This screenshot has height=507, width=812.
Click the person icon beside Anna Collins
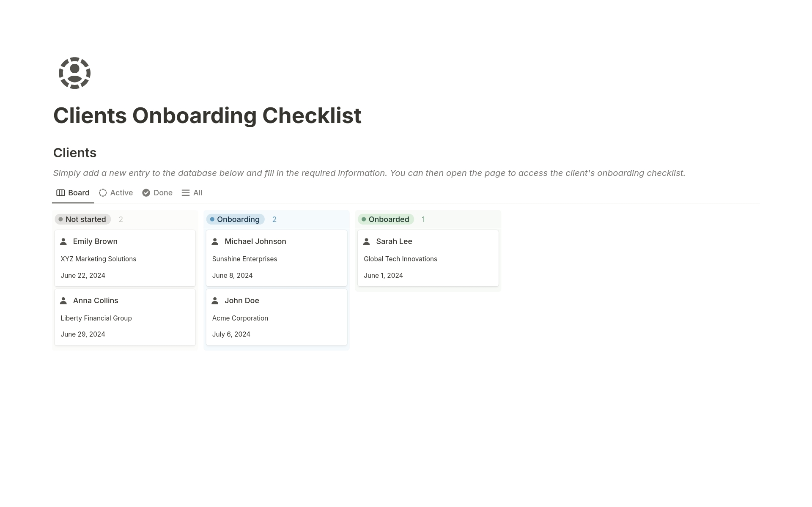pos(63,301)
